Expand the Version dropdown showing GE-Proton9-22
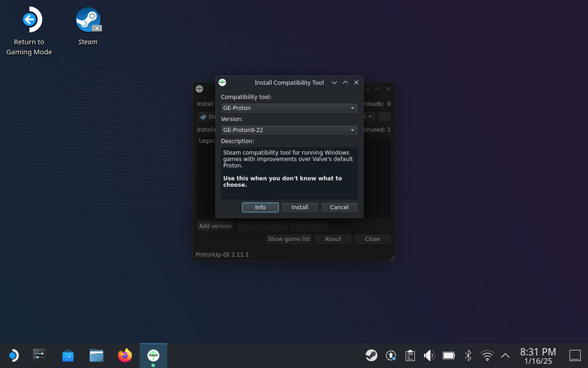Screen dimensions: 588x368 pos(289,131)
